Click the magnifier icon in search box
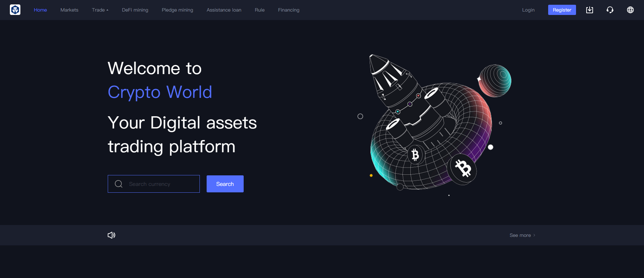Image resolution: width=644 pixels, height=278 pixels. [119, 184]
